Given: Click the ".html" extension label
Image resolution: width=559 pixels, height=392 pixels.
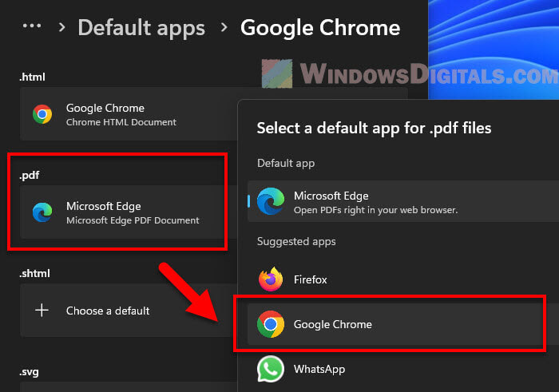Looking at the screenshot, I should pos(32,77).
